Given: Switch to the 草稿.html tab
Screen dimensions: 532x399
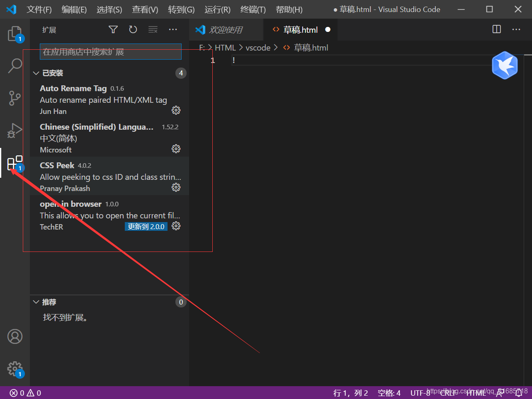Looking at the screenshot, I should click(301, 29).
